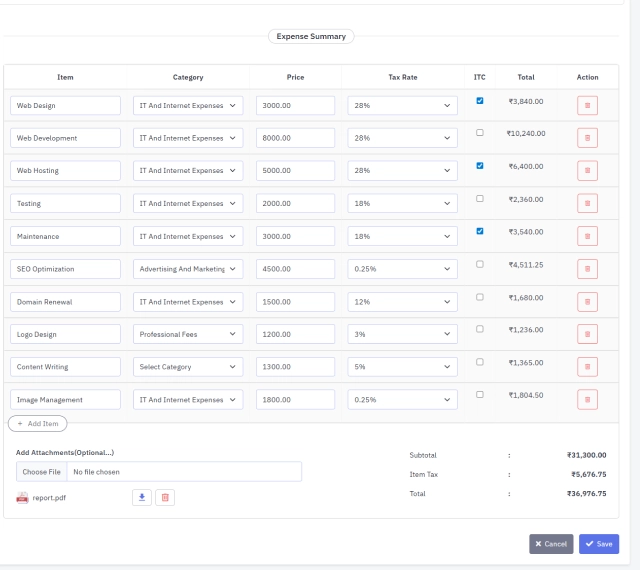Click the total ₹36,976.75 value
Viewport: 640px width, 570px height.
(587, 493)
